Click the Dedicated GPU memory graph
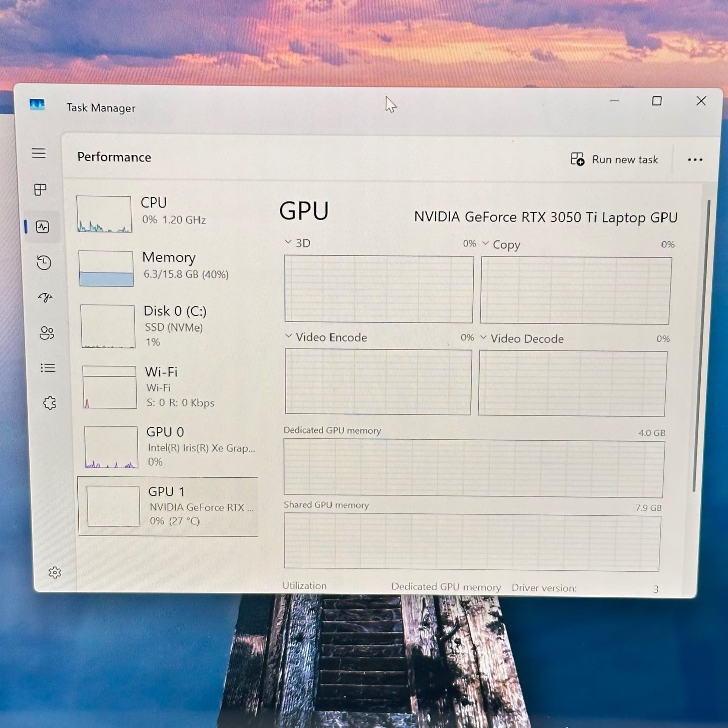This screenshot has height=728, width=728. click(x=473, y=468)
